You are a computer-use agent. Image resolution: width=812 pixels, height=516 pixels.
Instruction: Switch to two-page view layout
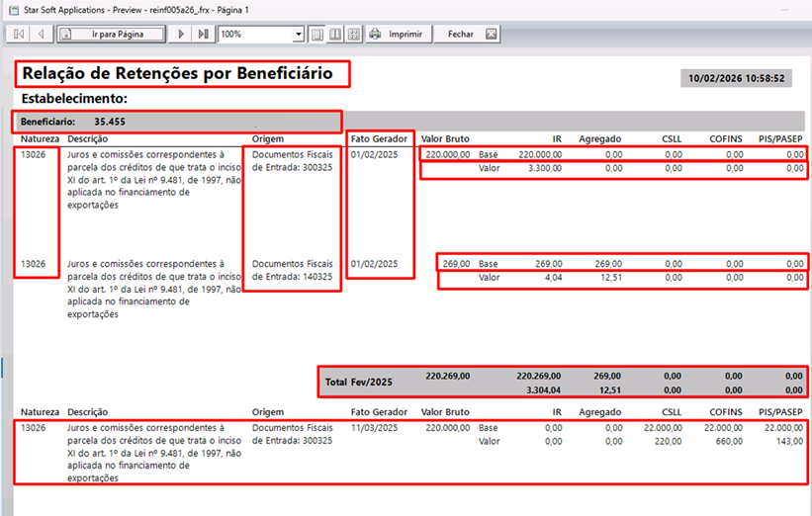335,34
